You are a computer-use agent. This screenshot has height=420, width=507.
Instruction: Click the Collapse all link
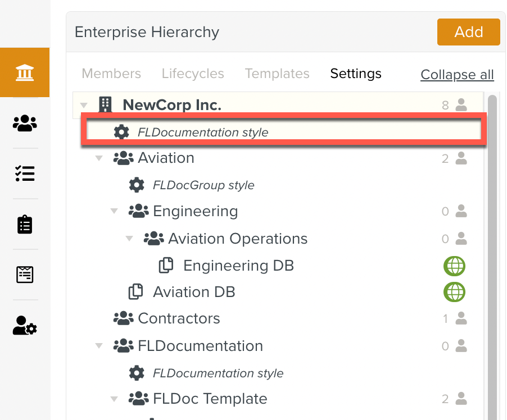(x=457, y=75)
